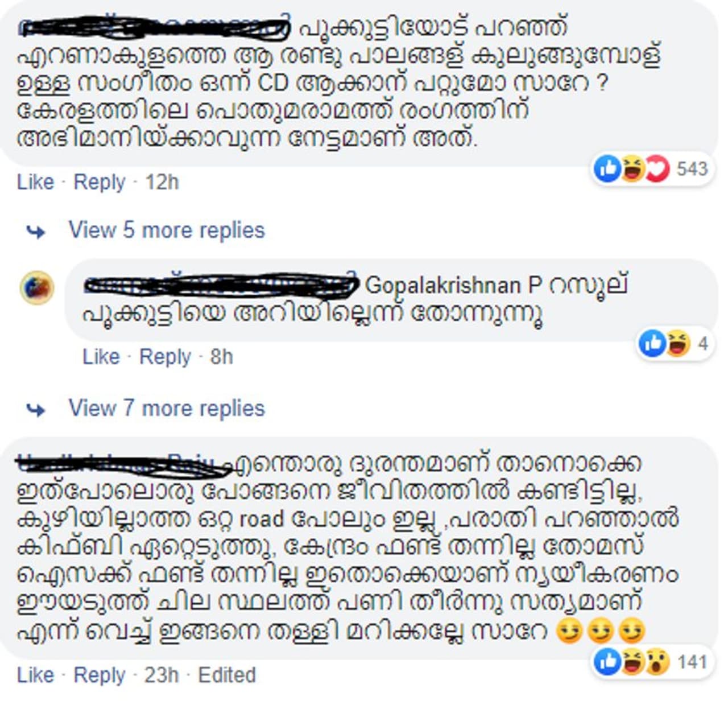Screen dimensions: 728x713
Task: Like the comment posted 12h ago
Action: (35, 182)
